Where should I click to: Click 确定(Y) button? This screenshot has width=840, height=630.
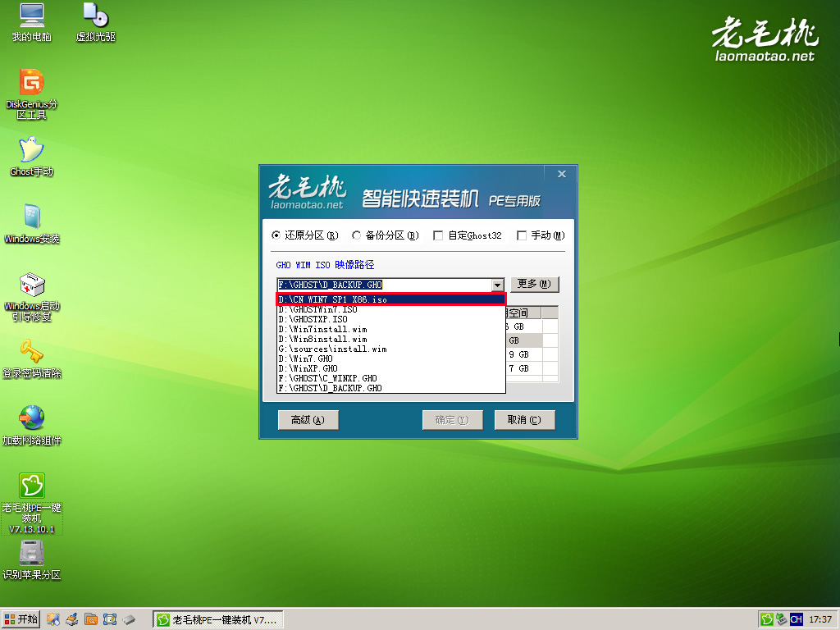click(x=452, y=420)
